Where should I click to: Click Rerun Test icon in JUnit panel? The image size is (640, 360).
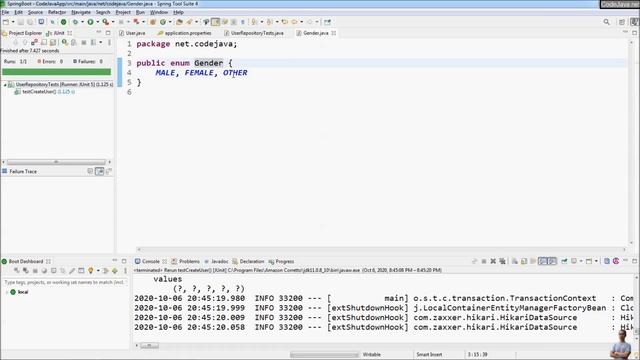(65, 42)
